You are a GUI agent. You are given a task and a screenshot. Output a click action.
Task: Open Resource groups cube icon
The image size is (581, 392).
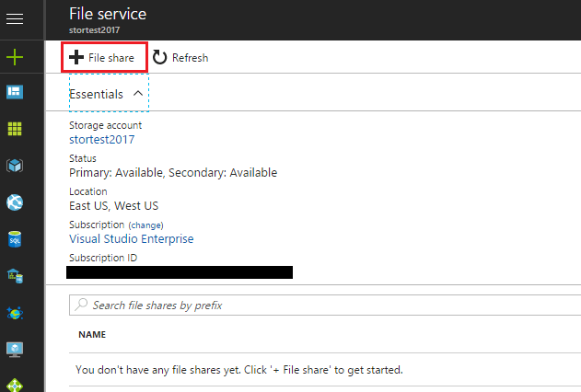click(x=15, y=166)
